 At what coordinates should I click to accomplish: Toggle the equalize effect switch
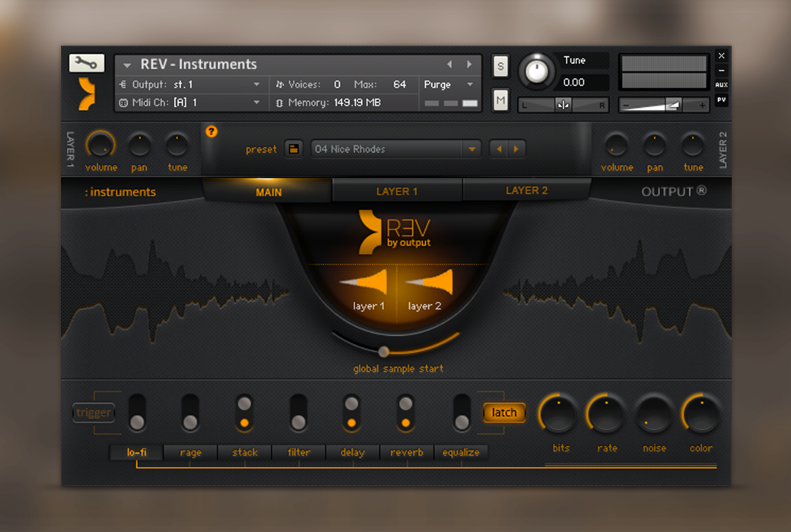462,413
